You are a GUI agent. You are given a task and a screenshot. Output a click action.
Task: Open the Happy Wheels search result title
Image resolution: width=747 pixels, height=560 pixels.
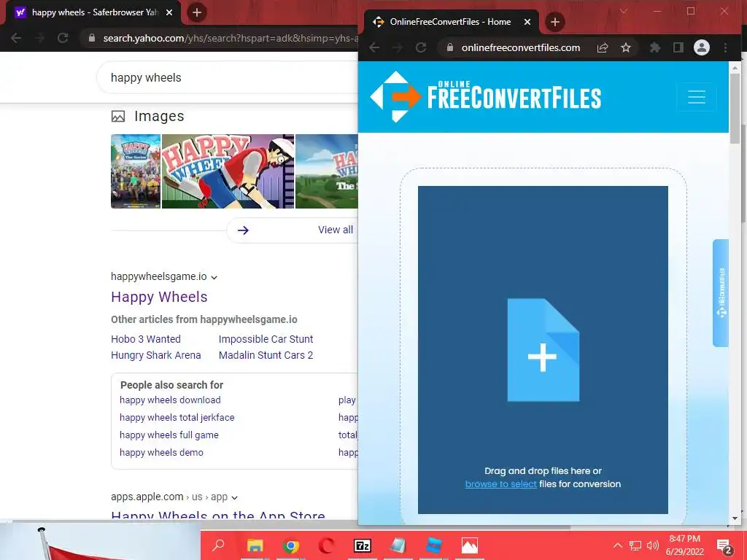(159, 297)
